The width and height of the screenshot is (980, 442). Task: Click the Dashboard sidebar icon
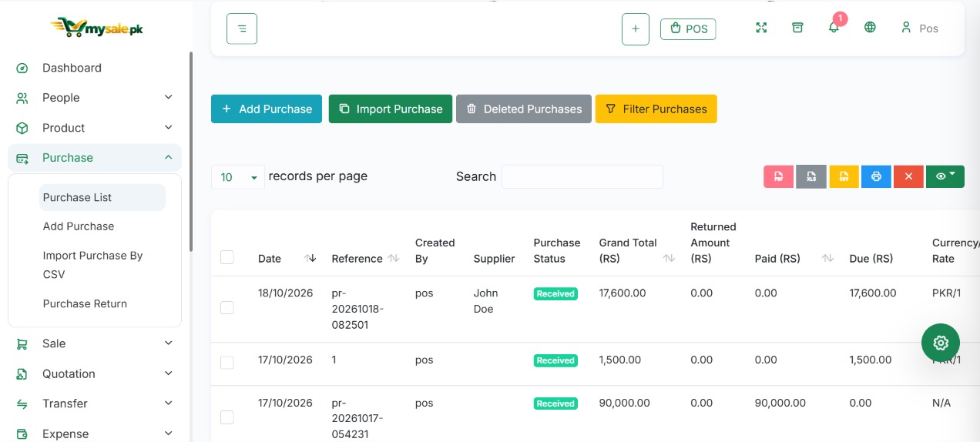click(x=22, y=68)
